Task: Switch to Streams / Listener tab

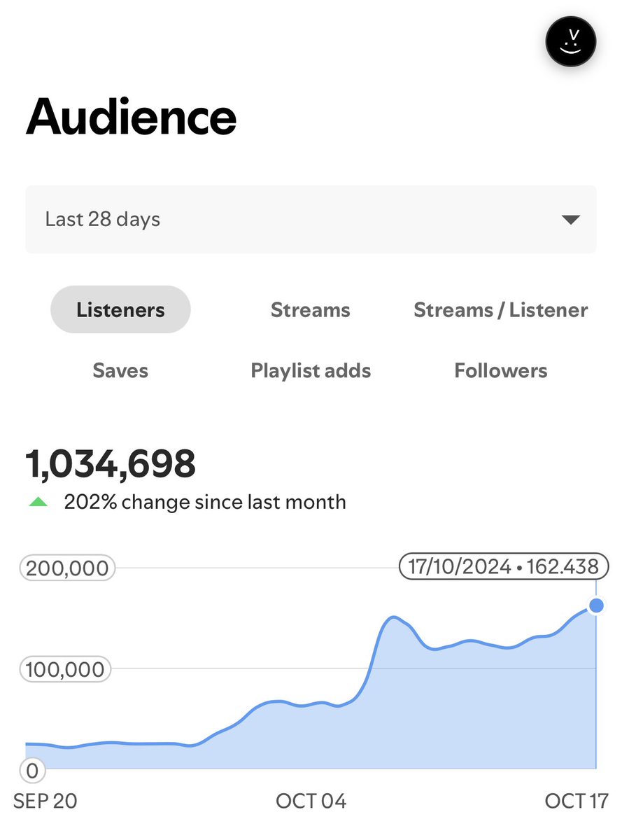Action: pos(500,310)
